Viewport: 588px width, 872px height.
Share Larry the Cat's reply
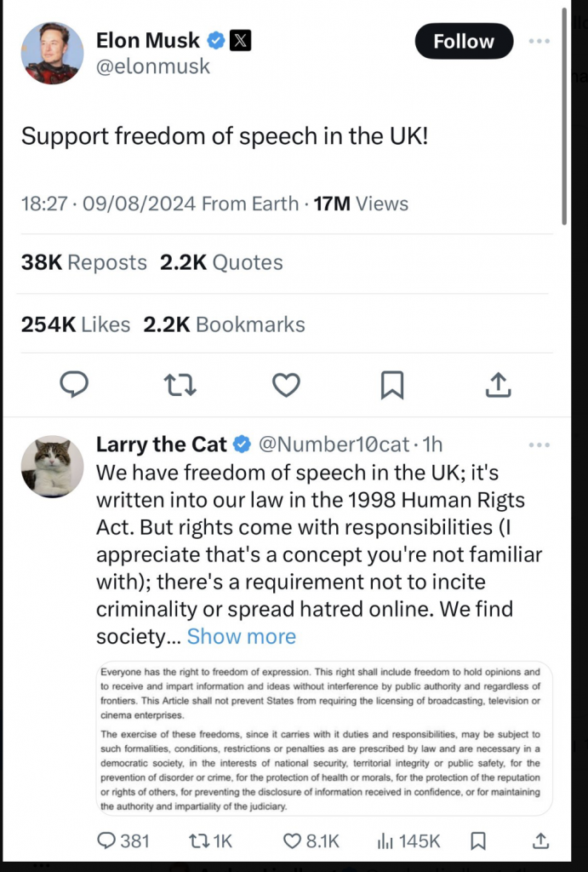click(539, 840)
